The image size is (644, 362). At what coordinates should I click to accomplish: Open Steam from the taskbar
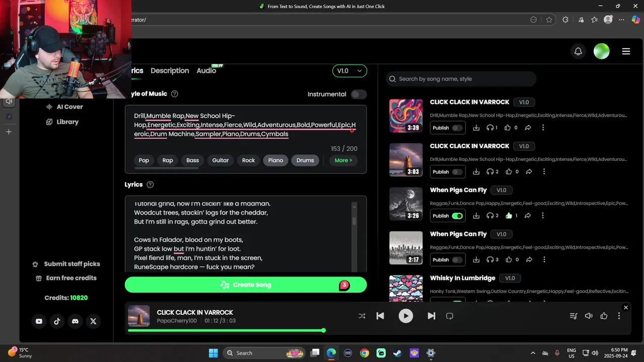(x=397, y=353)
